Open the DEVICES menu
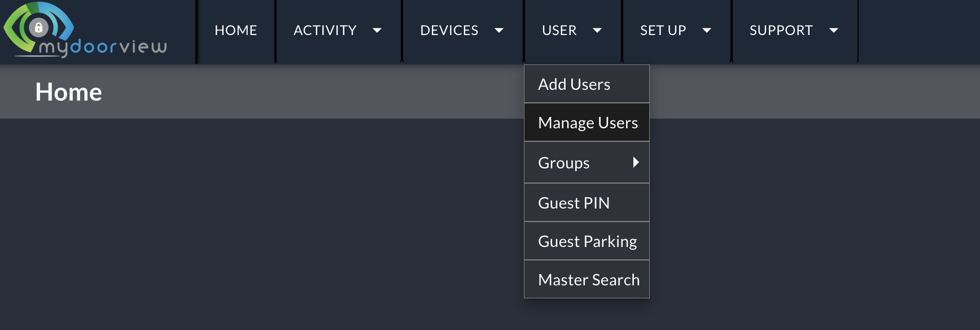 449,31
